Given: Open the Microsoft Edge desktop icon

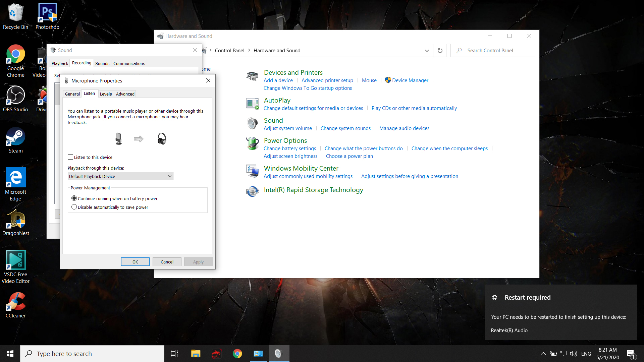Looking at the screenshot, I should click(x=15, y=184).
